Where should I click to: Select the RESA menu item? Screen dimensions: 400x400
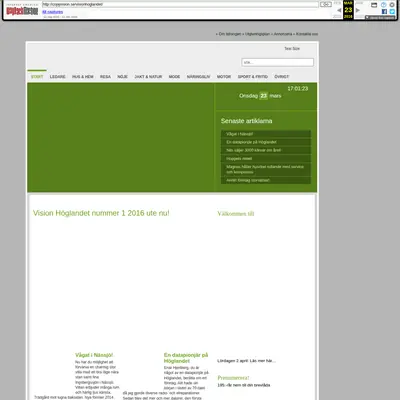pyautogui.click(x=105, y=77)
